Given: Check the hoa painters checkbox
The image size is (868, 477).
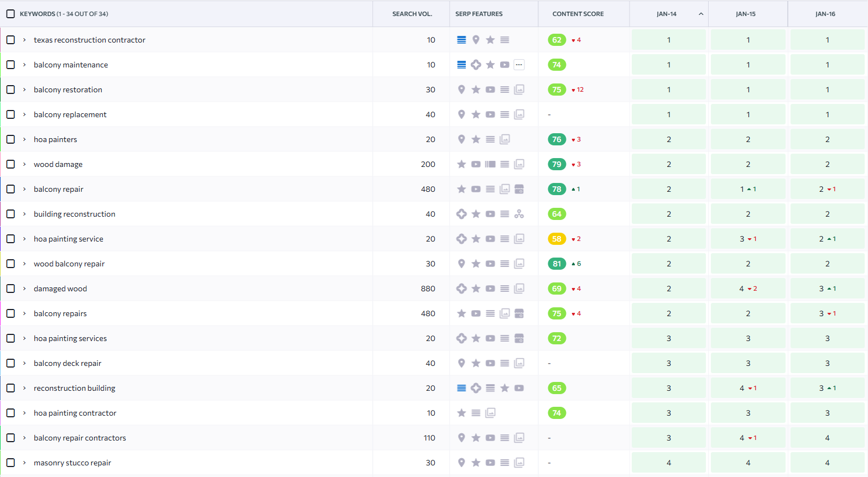Looking at the screenshot, I should tap(11, 139).
